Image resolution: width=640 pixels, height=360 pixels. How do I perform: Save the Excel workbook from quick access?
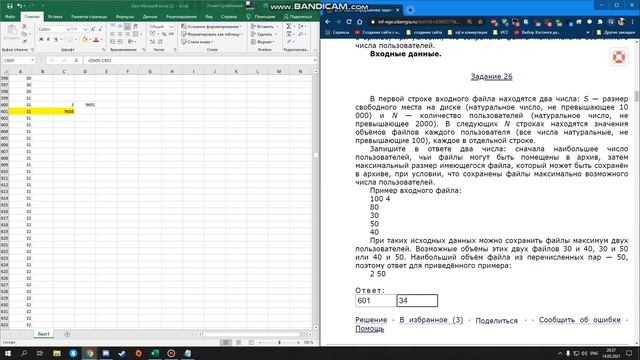[x=10, y=6]
